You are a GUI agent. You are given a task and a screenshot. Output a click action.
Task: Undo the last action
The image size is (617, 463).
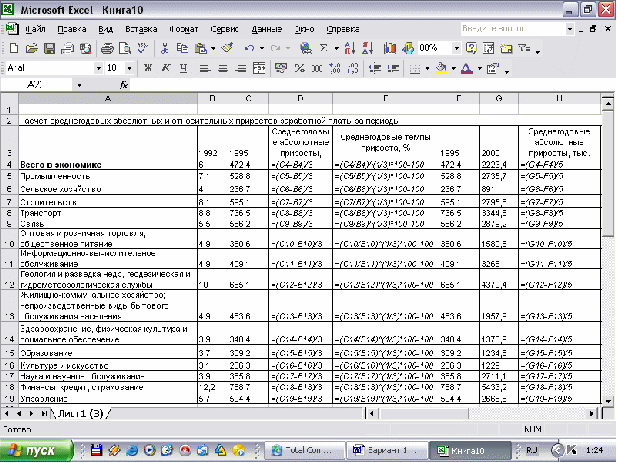click(249, 48)
